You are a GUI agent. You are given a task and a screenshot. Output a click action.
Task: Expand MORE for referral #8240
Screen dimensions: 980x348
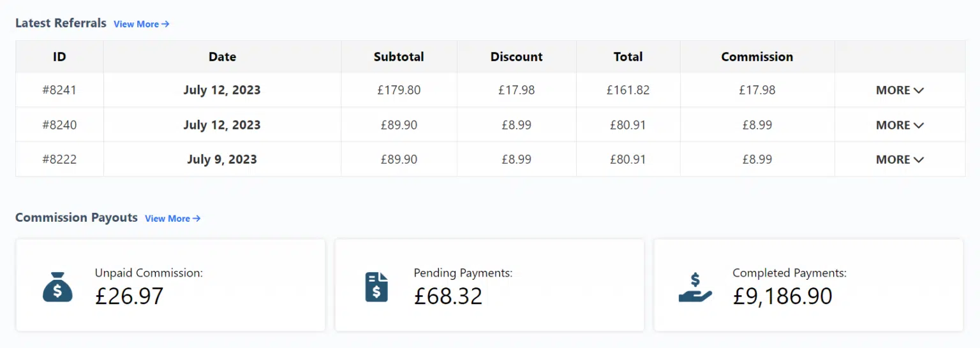point(900,125)
